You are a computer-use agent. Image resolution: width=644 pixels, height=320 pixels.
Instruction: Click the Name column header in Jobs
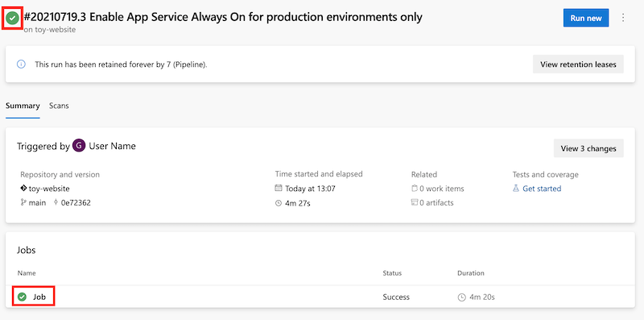(27, 273)
